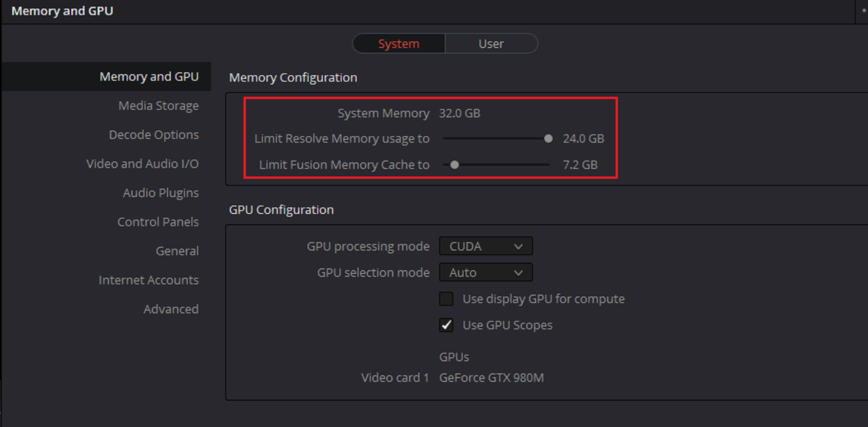Open the Advanced settings category
The image size is (868, 427).
171,309
